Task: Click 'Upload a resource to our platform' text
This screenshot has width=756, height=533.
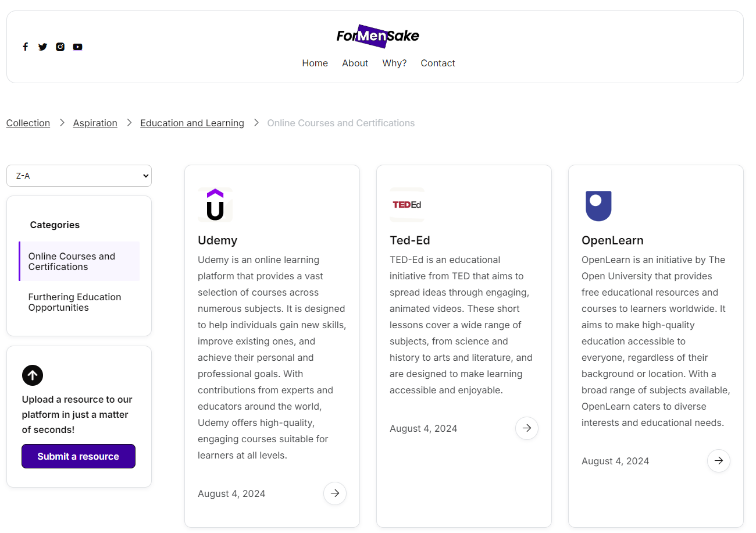Action: 77,414
